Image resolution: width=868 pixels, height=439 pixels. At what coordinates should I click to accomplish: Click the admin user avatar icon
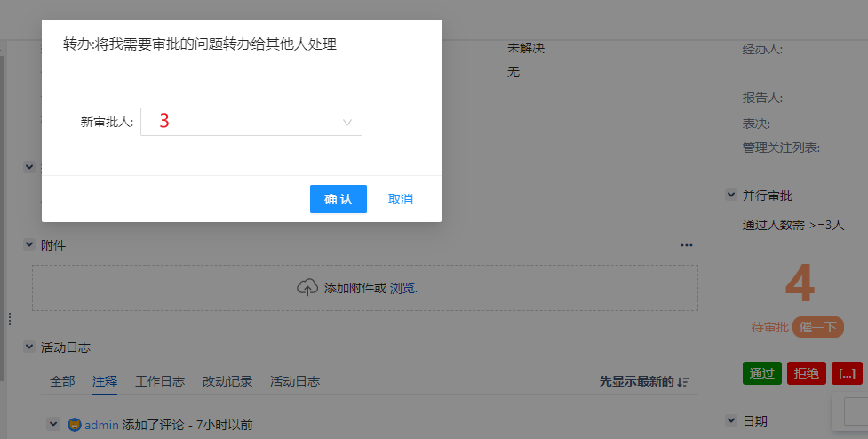[x=75, y=425]
